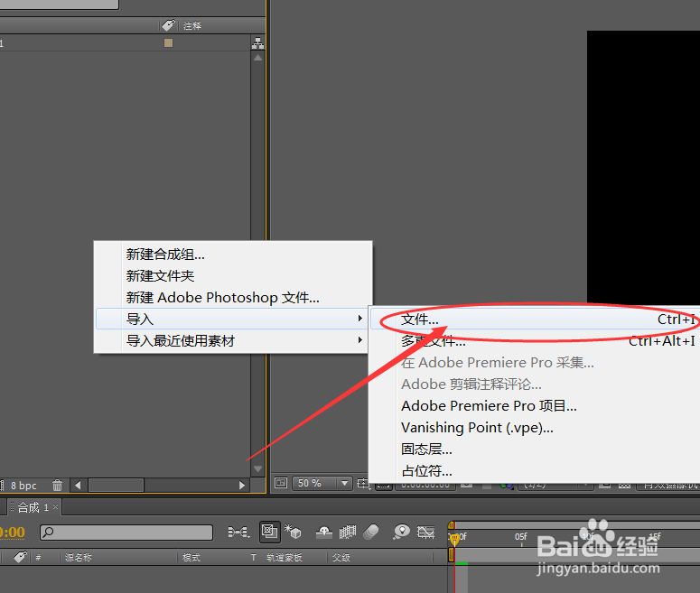
Task: Click the 8 bpc color depth button
Action: click(23, 486)
